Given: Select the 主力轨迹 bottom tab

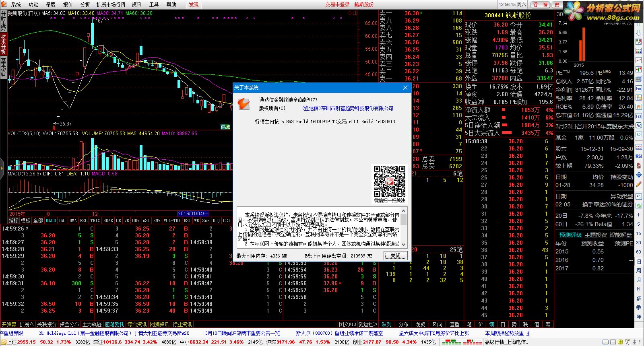Looking at the screenshot, I should 92,324.
